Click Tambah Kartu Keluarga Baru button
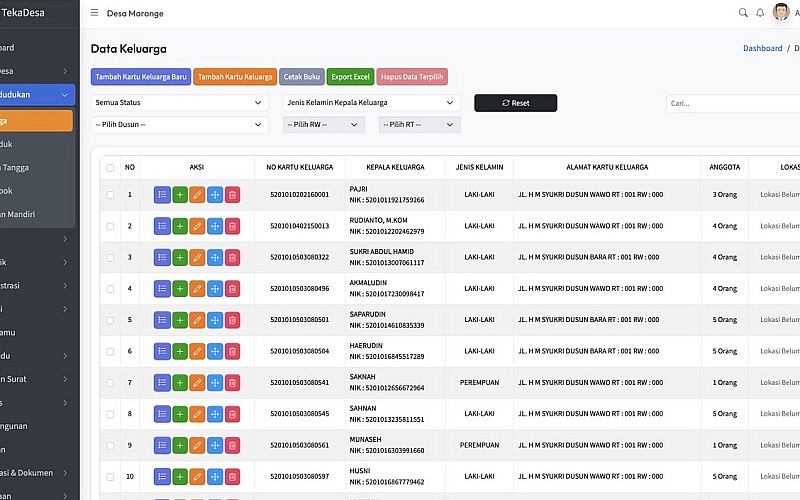Screen dimensions: 800x500 click(x=140, y=77)
